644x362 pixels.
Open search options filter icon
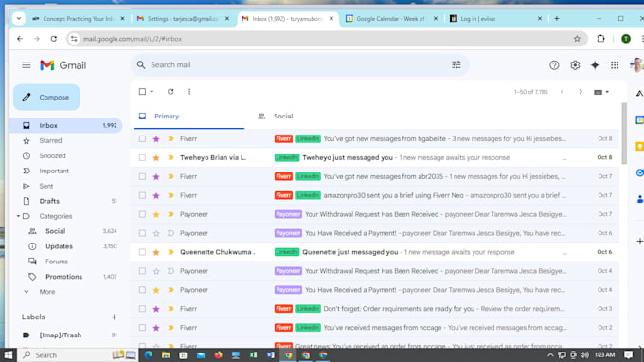point(456,65)
